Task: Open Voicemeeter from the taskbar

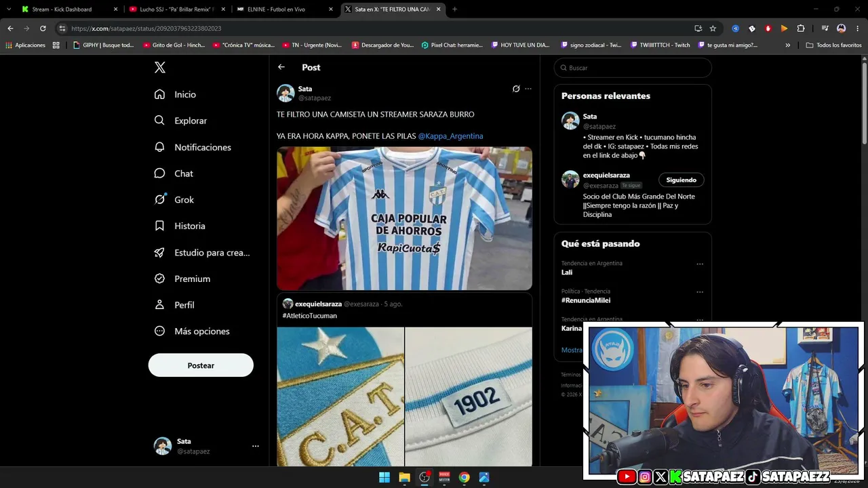Action: click(x=445, y=477)
